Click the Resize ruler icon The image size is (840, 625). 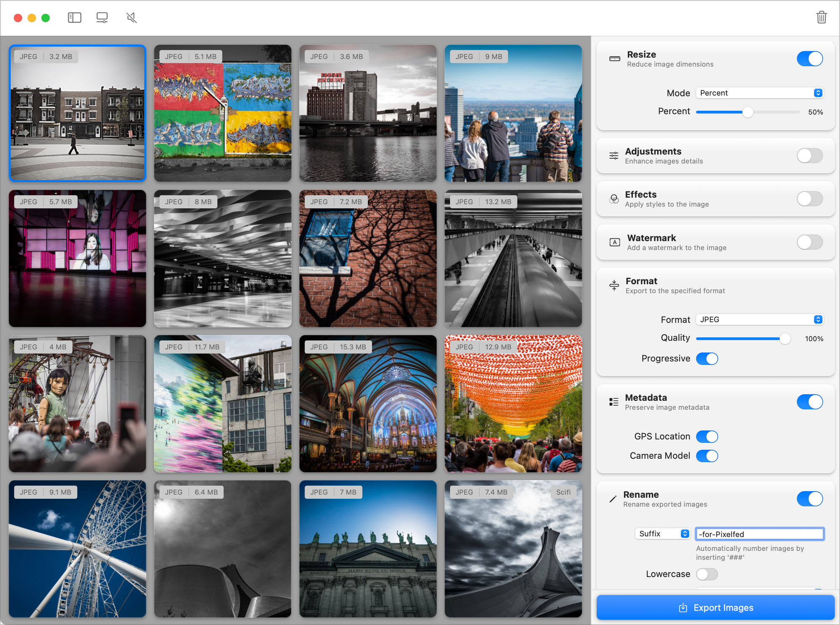pyautogui.click(x=614, y=59)
